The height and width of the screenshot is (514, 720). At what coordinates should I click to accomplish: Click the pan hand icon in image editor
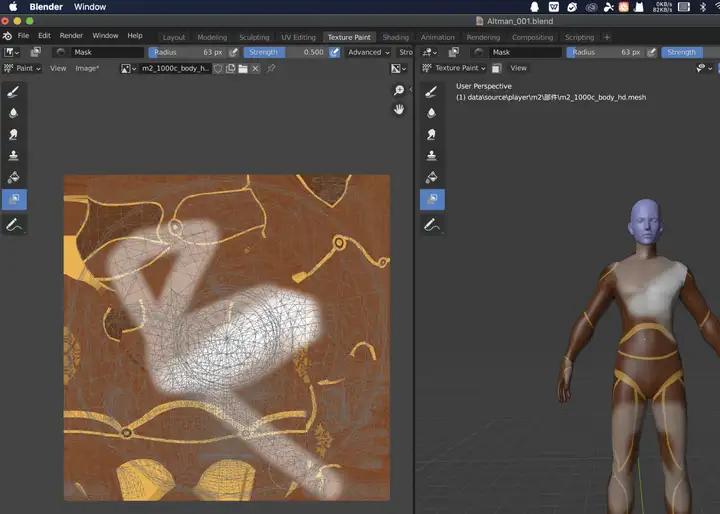tap(399, 109)
